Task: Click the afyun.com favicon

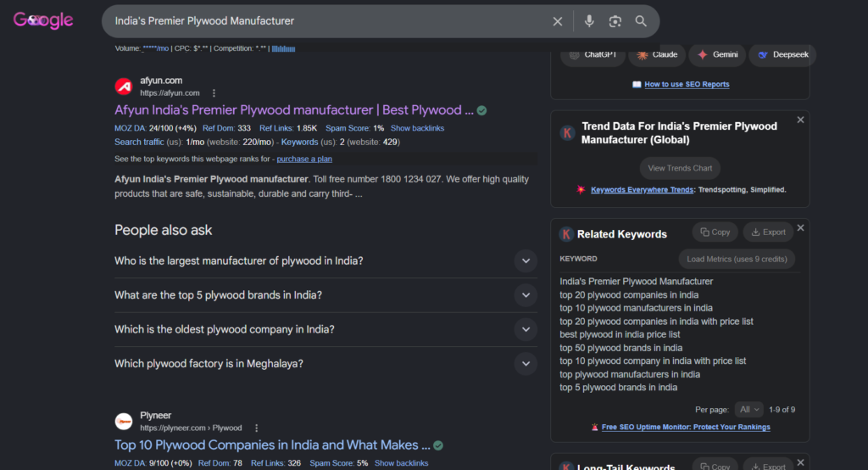Action: (124, 87)
